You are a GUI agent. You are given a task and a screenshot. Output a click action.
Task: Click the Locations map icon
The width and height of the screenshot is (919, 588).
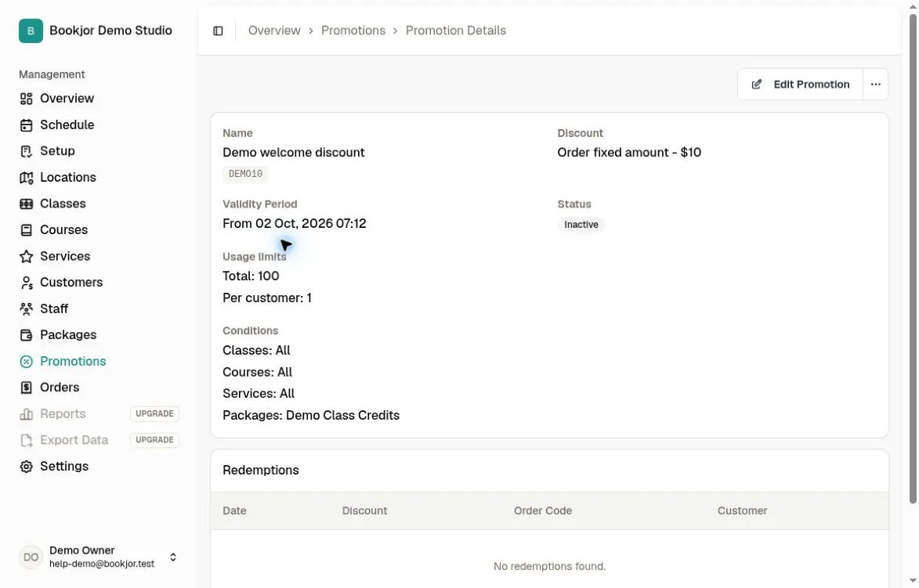pos(26,178)
